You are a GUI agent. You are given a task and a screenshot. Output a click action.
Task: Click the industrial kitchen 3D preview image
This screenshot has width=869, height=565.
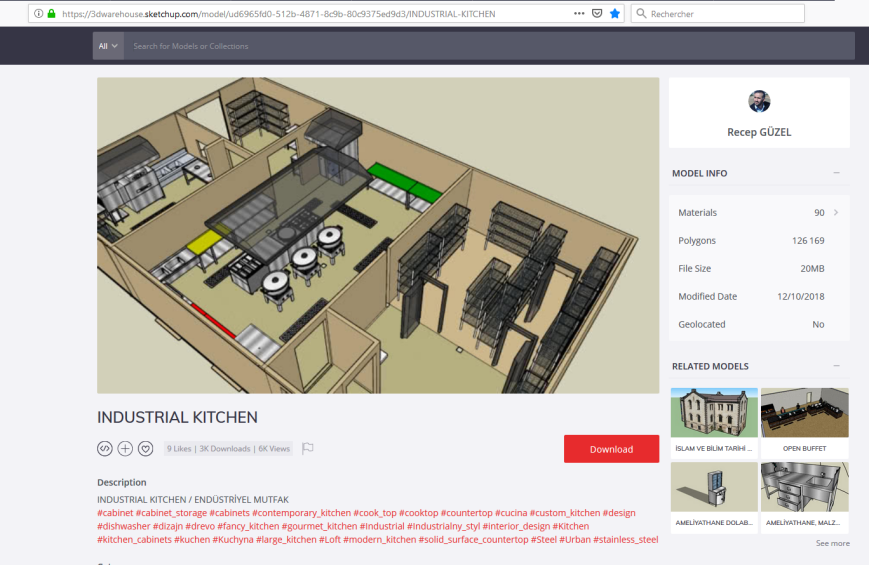pos(378,235)
